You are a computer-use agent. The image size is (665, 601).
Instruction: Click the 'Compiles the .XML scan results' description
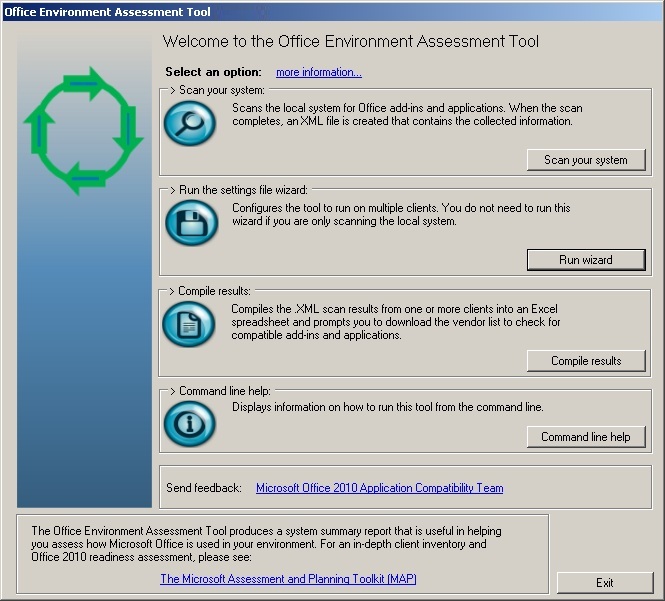396,322
